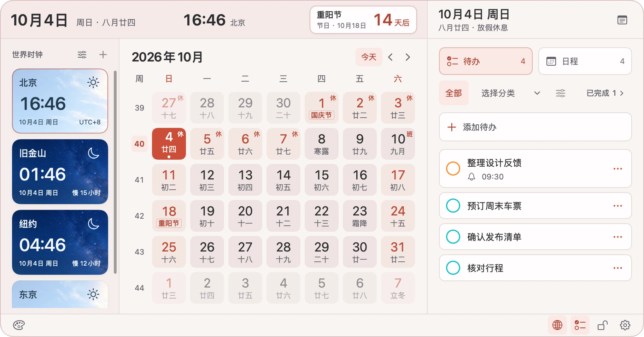Select the 北京 clock card
The height and width of the screenshot is (337, 644).
pos(60,101)
